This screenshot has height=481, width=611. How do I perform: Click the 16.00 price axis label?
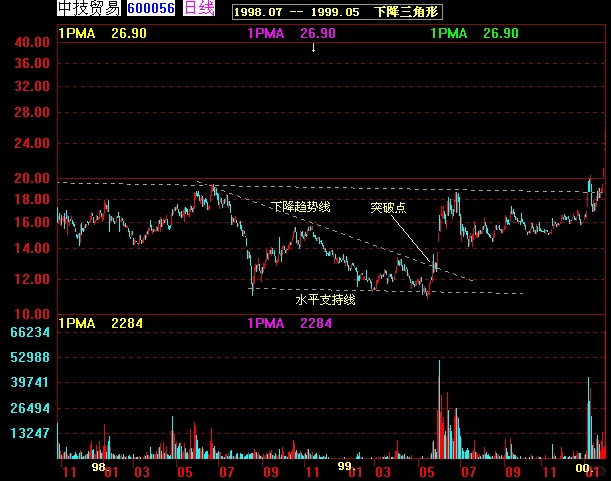pos(32,222)
